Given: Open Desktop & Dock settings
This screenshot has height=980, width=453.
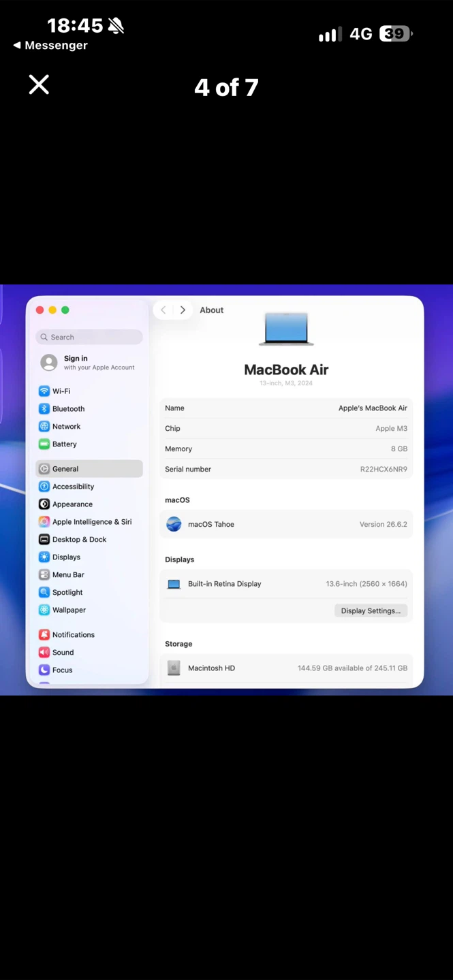Looking at the screenshot, I should 89,540.
